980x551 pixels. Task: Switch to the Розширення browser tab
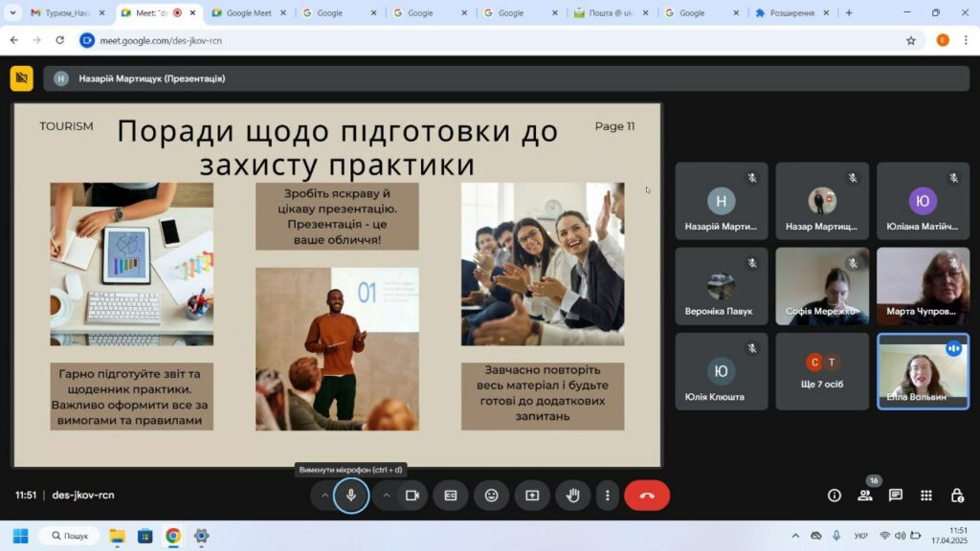[x=791, y=12]
